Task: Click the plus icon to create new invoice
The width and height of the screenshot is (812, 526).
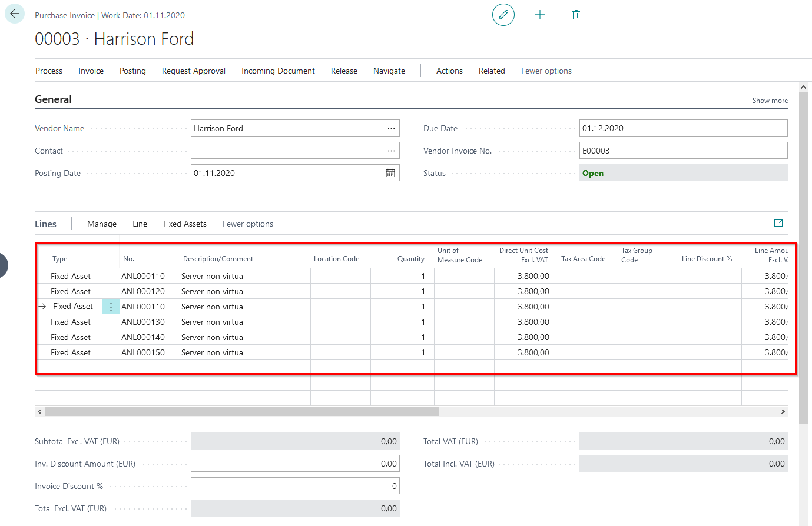Action: (x=539, y=15)
